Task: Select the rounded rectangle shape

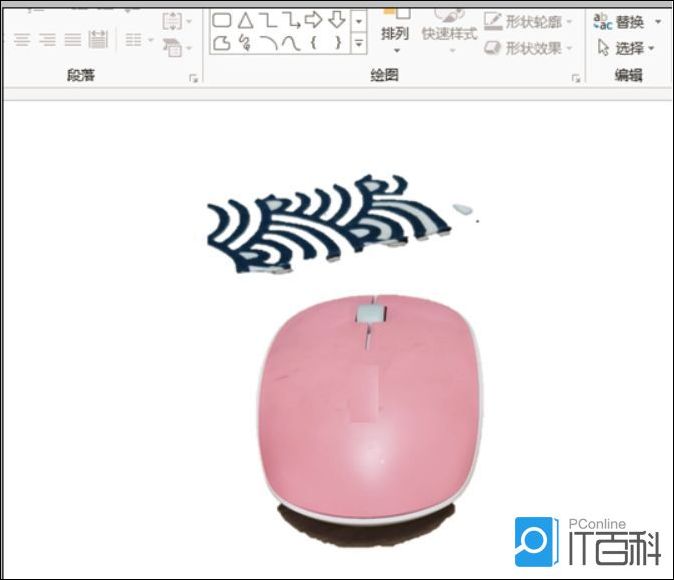Action: [x=222, y=20]
